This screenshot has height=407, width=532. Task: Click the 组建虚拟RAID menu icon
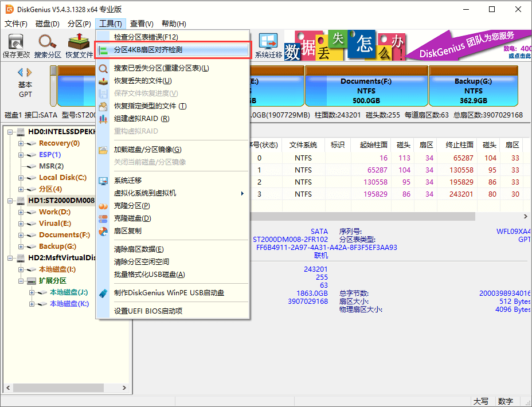(x=103, y=119)
